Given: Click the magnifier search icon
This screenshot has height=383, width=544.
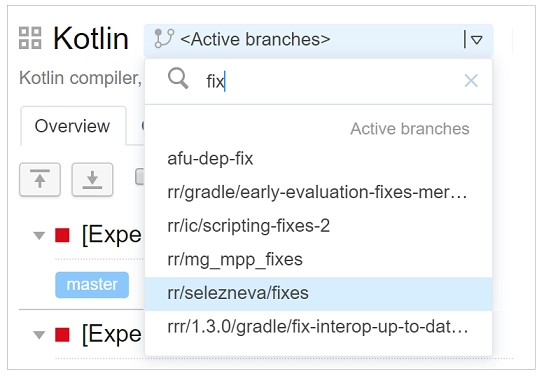Looking at the screenshot, I should (178, 79).
